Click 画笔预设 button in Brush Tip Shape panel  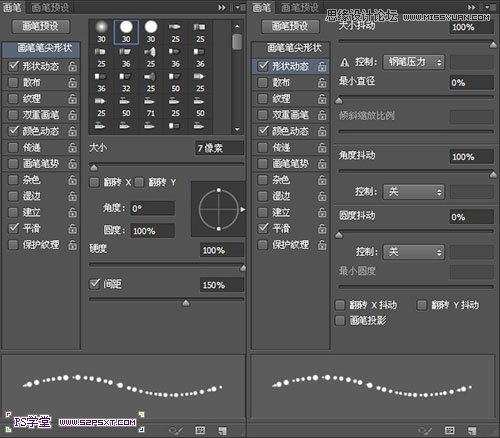41,26
